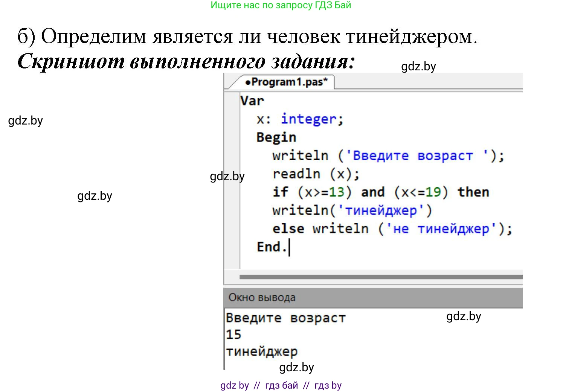Click the readln (x); line
Image resolution: width=563 pixels, height=392 pixels.
tap(316, 174)
